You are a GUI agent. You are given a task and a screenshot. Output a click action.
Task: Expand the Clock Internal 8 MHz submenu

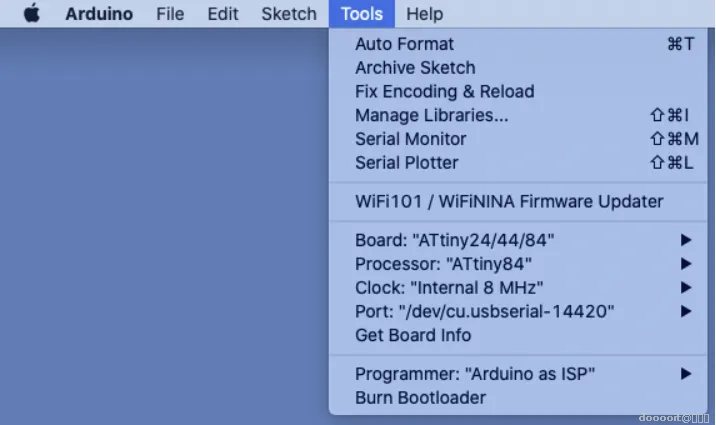[x=518, y=288]
